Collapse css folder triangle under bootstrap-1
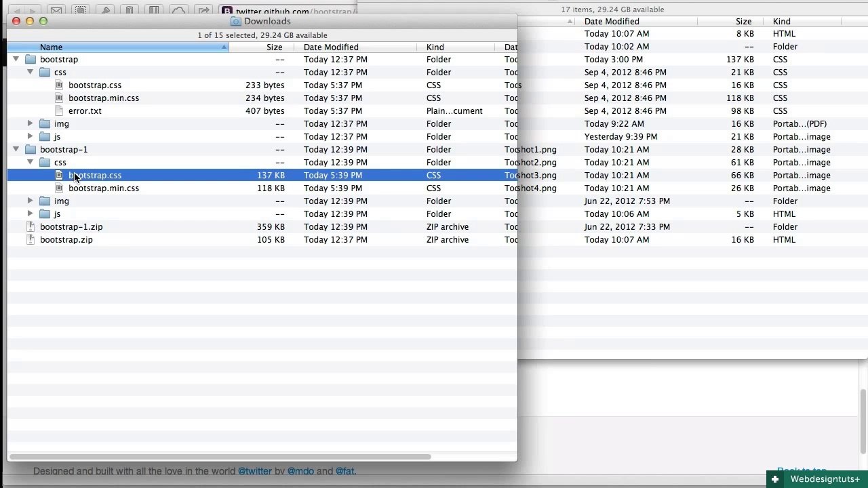The width and height of the screenshot is (868, 488). coord(30,162)
